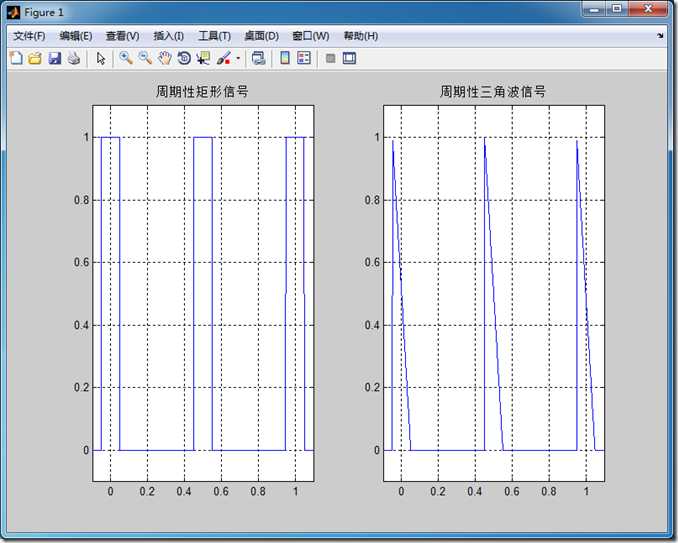Screen dimensions: 678x543
Task: Open the 查看(V) menu
Action: pos(122,36)
